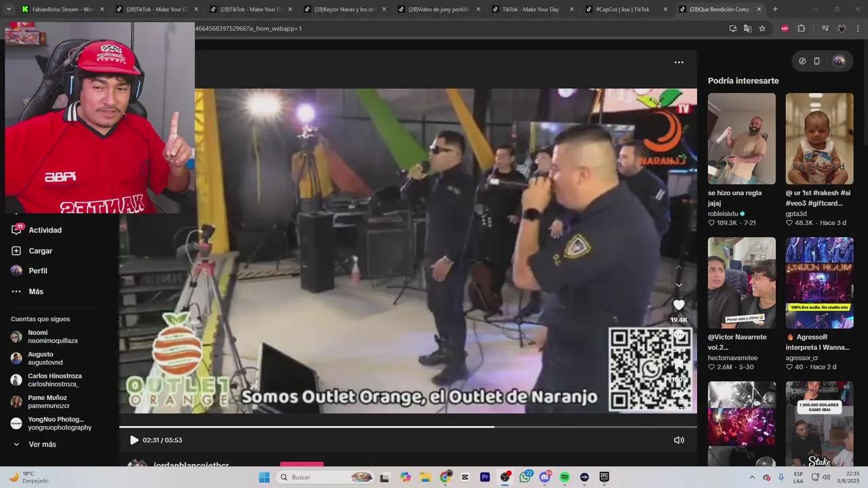Click translate page icon in address bar

tap(747, 28)
